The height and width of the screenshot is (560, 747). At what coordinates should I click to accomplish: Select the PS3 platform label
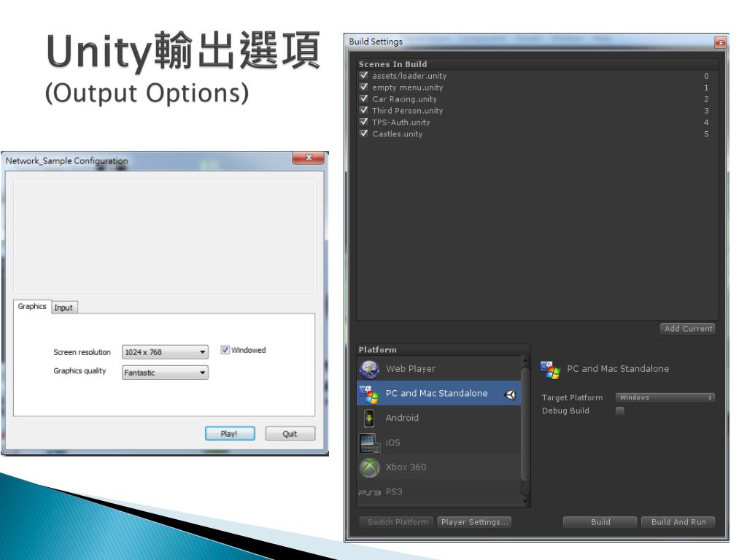(394, 492)
